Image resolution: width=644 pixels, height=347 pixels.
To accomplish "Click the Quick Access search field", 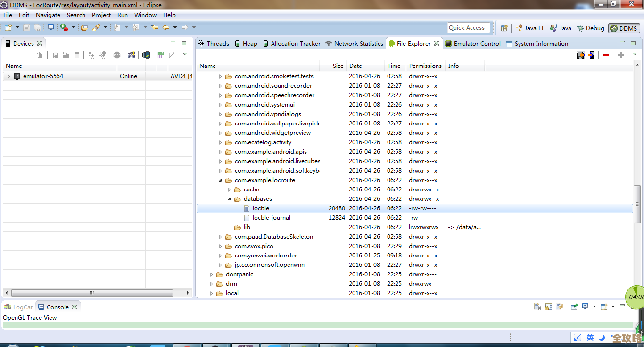I will [469, 28].
